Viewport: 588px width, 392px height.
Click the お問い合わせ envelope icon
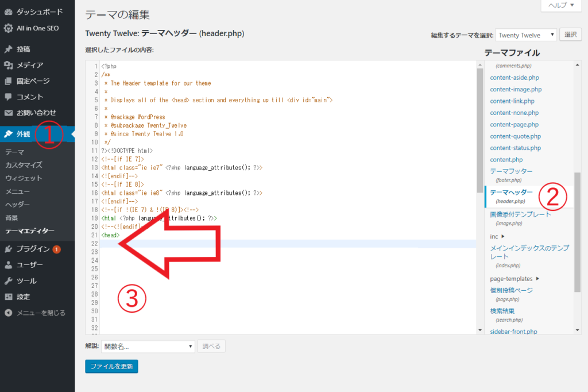pos(8,113)
